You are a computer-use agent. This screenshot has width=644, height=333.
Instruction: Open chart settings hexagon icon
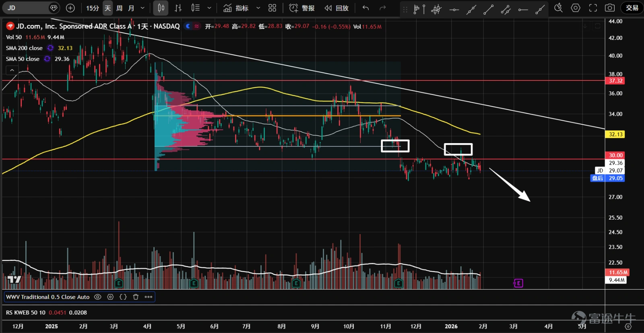576,8
